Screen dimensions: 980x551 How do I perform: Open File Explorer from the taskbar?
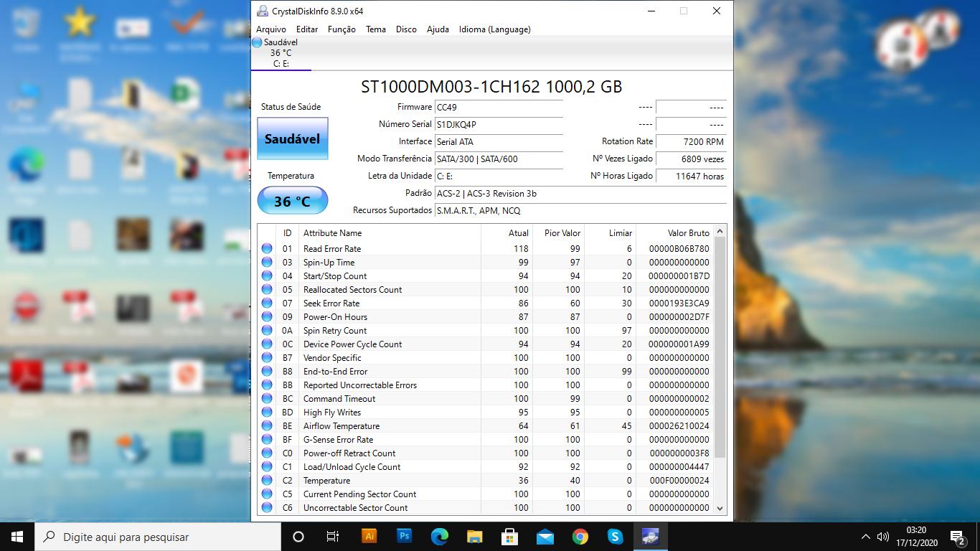pos(474,537)
